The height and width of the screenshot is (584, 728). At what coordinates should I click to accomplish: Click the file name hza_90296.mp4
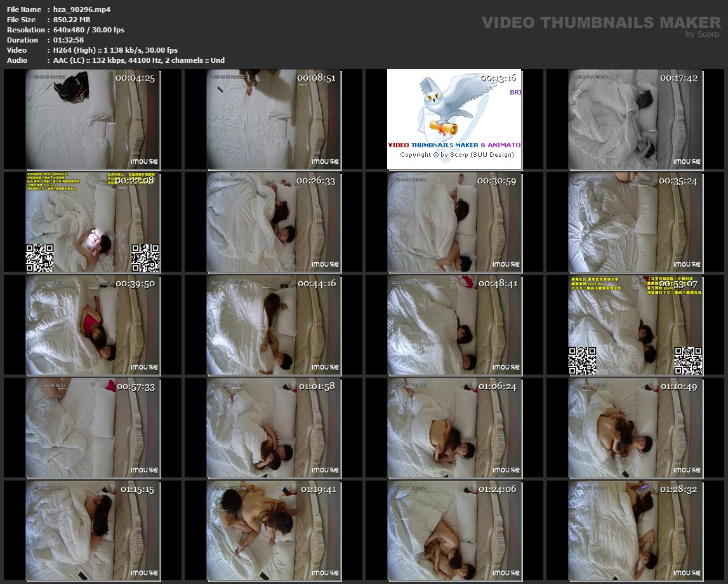coord(82,10)
